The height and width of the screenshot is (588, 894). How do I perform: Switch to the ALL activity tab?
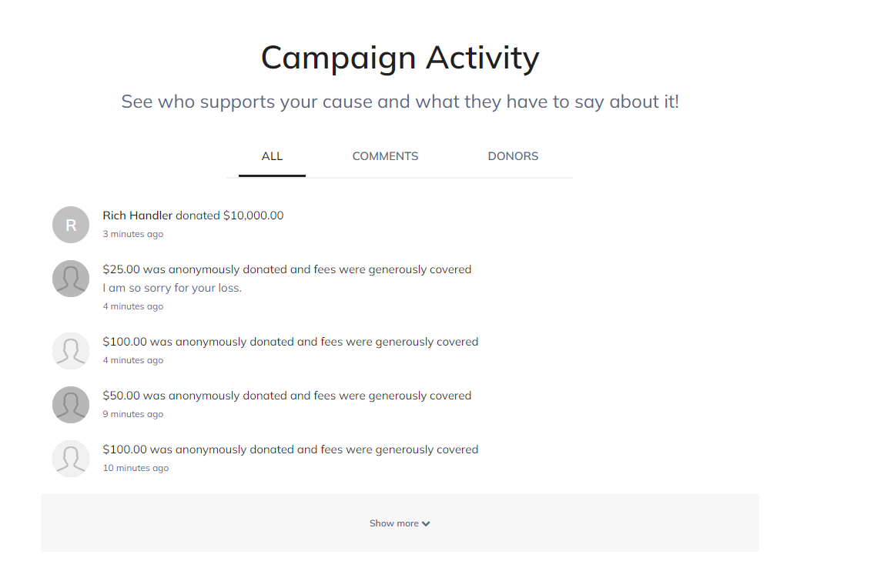tap(272, 156)
